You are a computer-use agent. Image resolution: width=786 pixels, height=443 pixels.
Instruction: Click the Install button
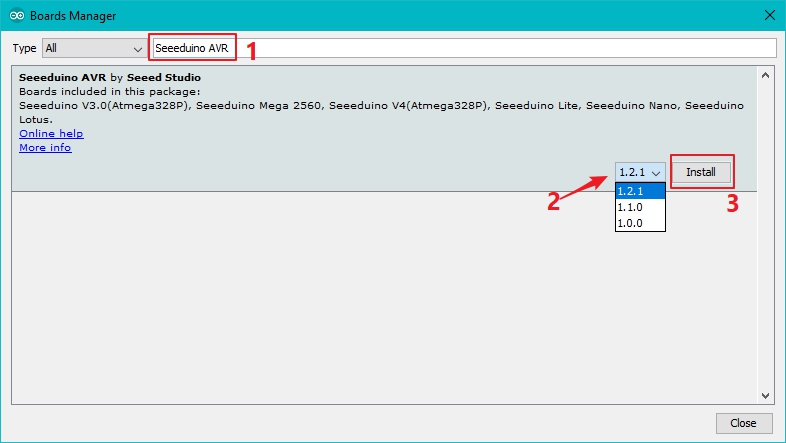click(701, 172)
